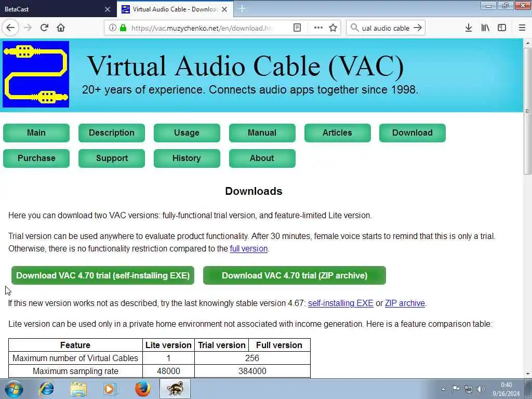Go to the Description section

pos(112,132)
